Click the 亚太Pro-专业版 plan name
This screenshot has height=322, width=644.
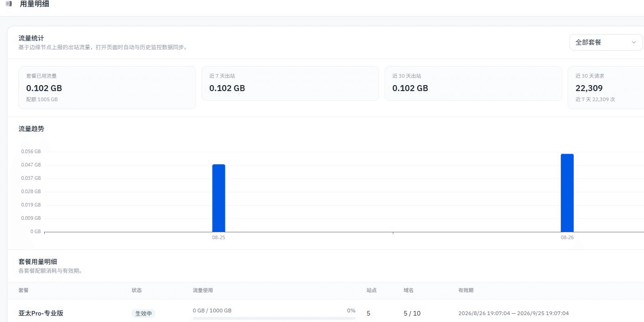click(41, 313)
